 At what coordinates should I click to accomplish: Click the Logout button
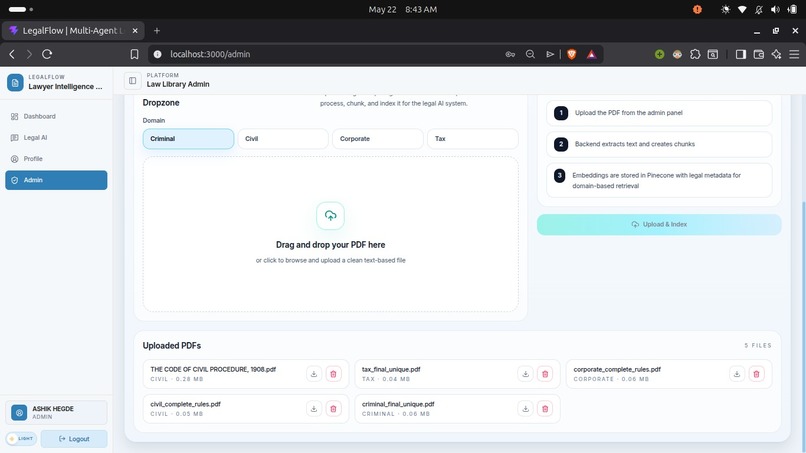[x=74, y=439]
